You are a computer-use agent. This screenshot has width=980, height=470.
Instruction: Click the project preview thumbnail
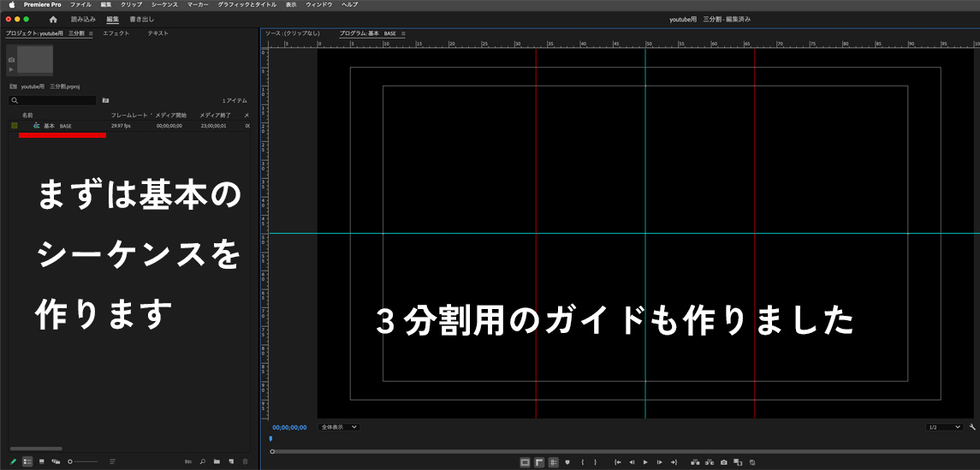point(35,60)
